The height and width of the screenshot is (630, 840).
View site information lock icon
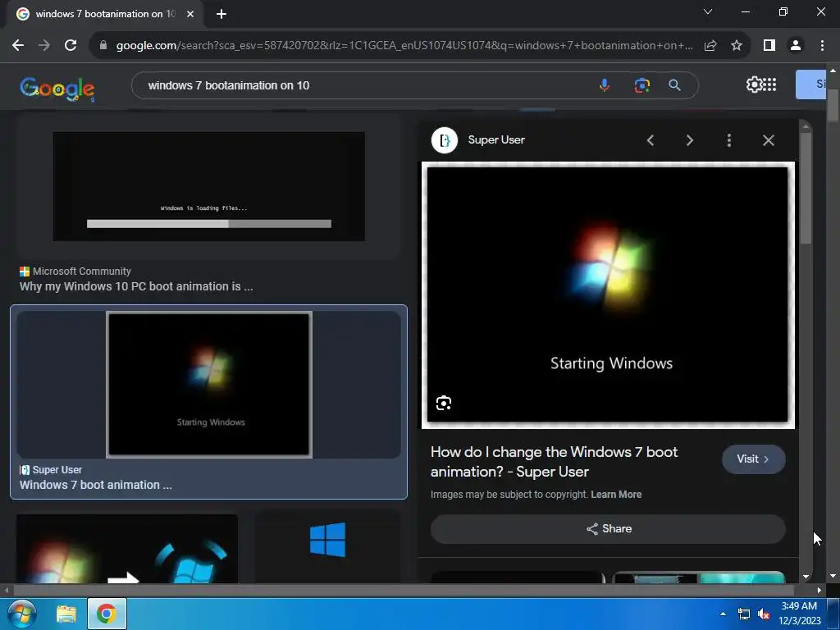point(103,46)
